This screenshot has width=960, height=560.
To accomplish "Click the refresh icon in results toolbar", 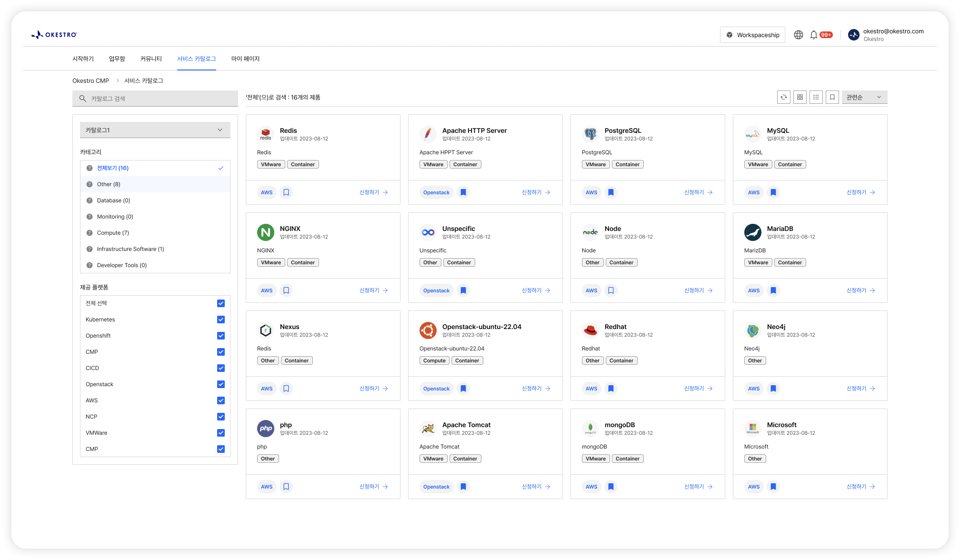I will (784, 97).
